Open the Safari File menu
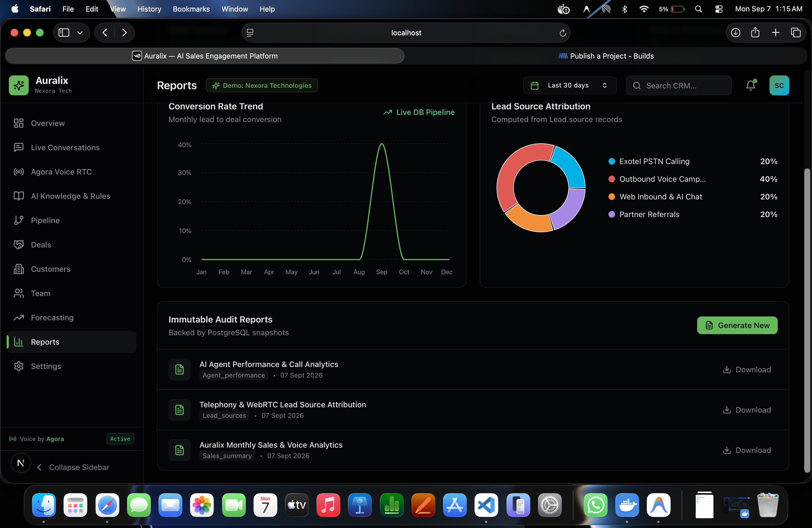The width and height of the screenshot is (812, 528). coord(68,9)
